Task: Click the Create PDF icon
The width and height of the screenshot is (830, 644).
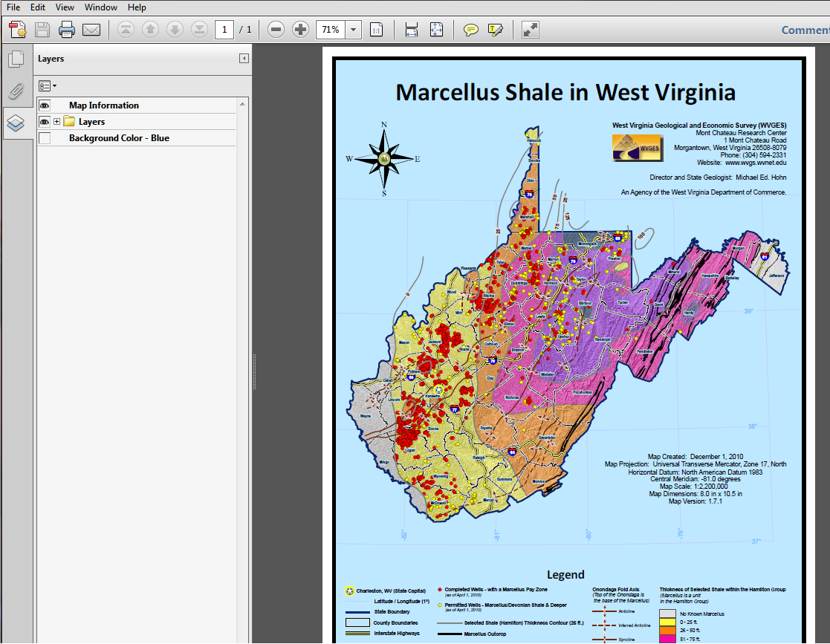Action: [18, 30]
